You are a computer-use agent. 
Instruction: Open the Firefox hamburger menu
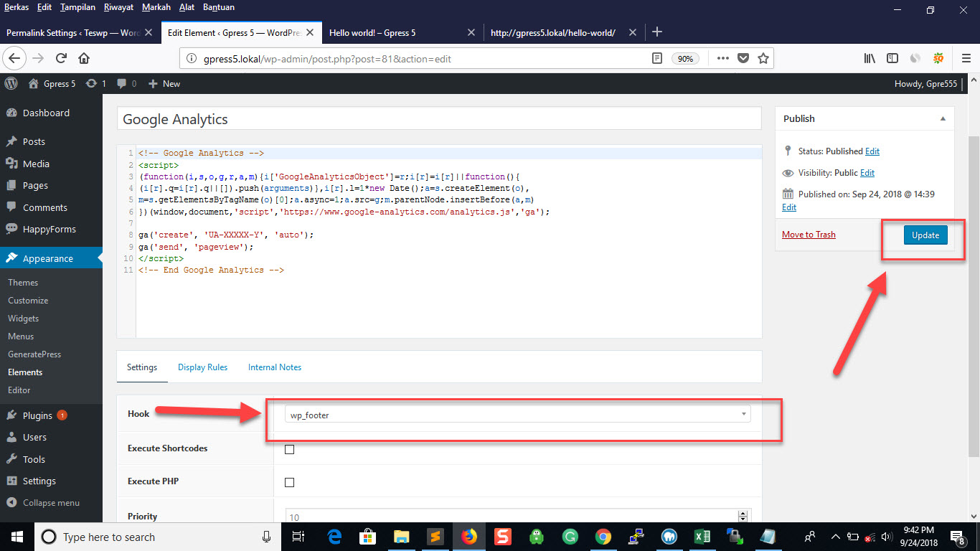coord(966,58)
